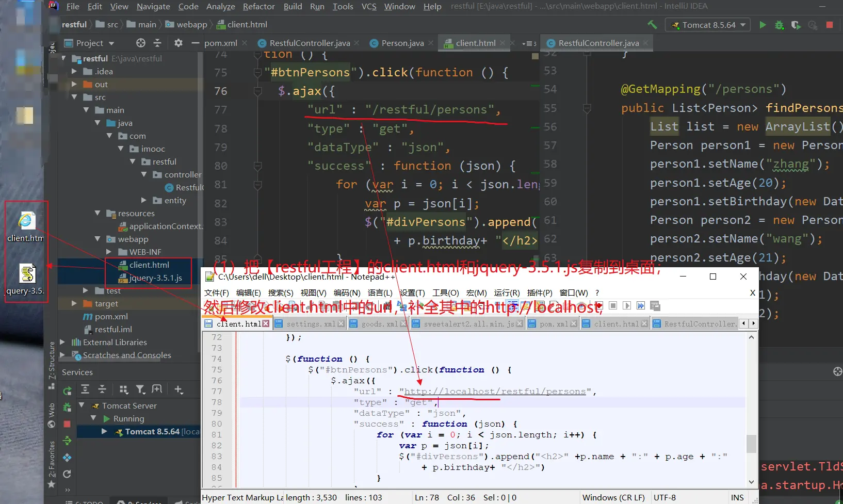Collapse the Tomcat Server tree node
Viewport: 843px width, 504px height.
[x=82, y=405]
